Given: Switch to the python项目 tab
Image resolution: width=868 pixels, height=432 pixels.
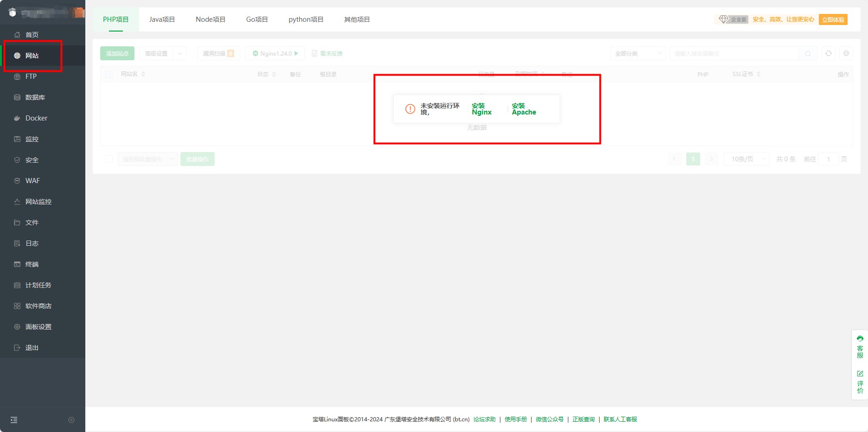Looking at the screenshot, I should click(x=306, y=19).
